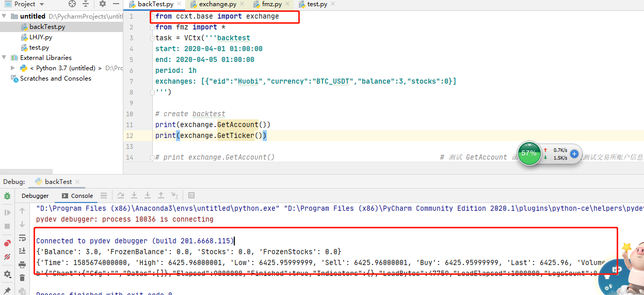The width and height of the screenshot is (644, 295).
Task: Close the fmz.py editor tab
Action: [x=287, y=5]
